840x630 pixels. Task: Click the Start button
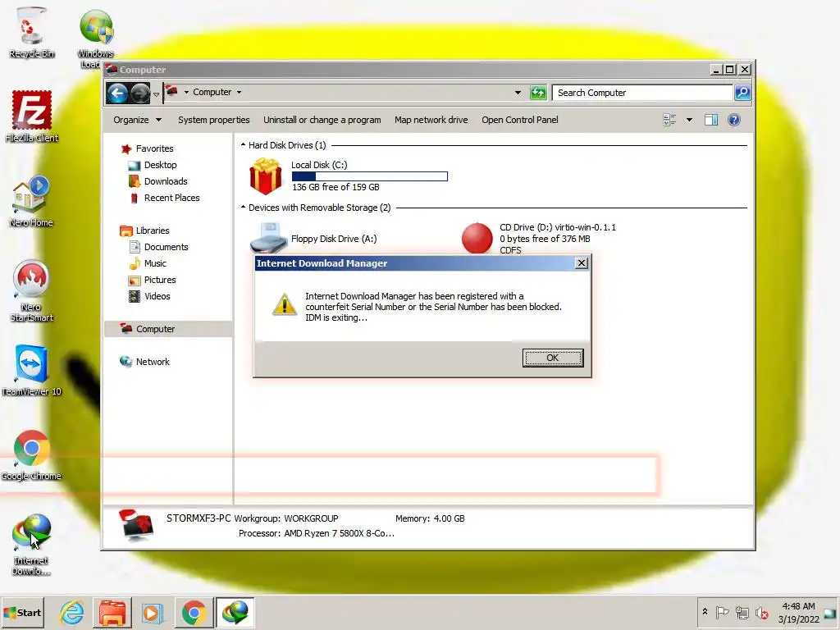pyautogui.click(x=22, y=613)
